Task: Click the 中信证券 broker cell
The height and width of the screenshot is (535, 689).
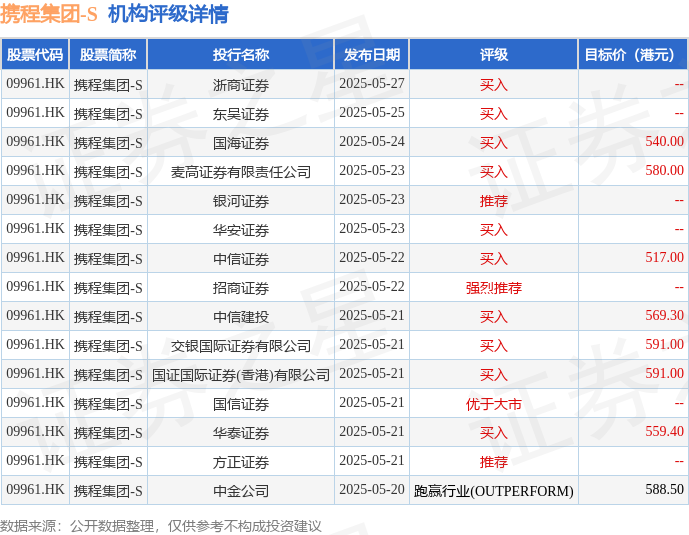Action: coord(241,259)
